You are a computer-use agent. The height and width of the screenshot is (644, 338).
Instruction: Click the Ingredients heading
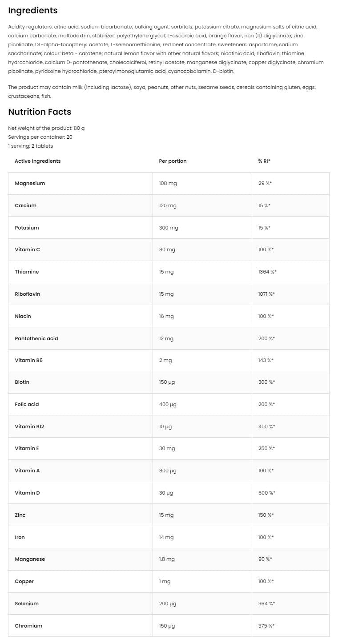click(33, 10)
